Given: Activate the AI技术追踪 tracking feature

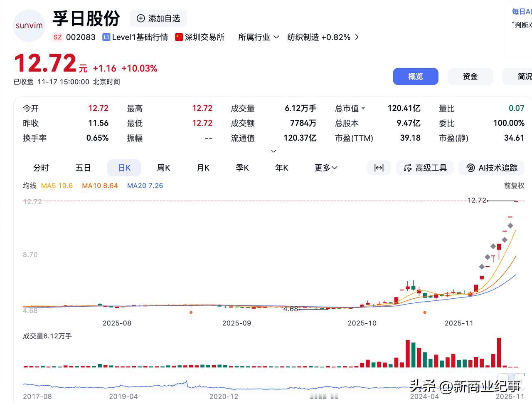Looking at the screenshot, I should coord(492,168).
